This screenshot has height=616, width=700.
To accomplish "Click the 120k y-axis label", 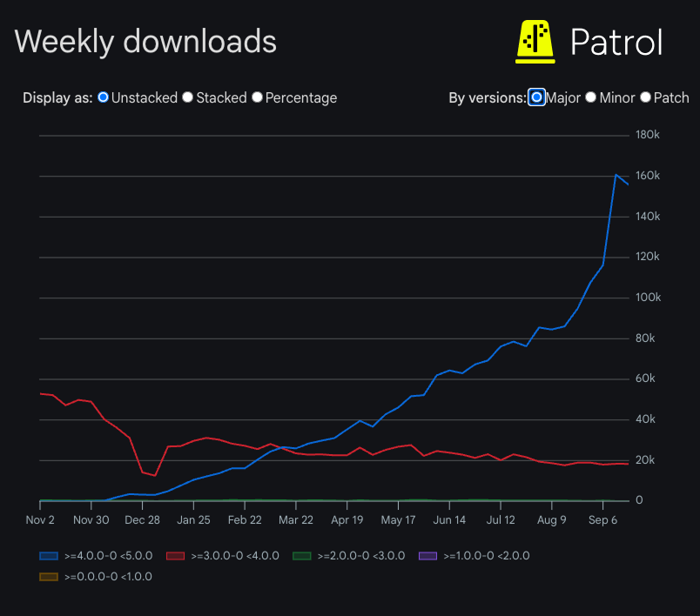I will point(647,257).
